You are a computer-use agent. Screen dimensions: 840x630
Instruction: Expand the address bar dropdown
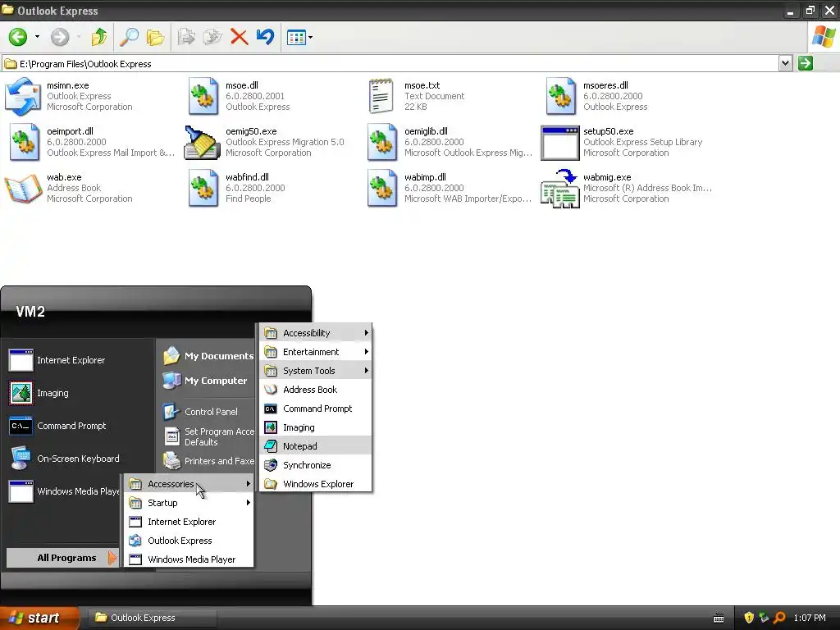[x=785, y=63]
